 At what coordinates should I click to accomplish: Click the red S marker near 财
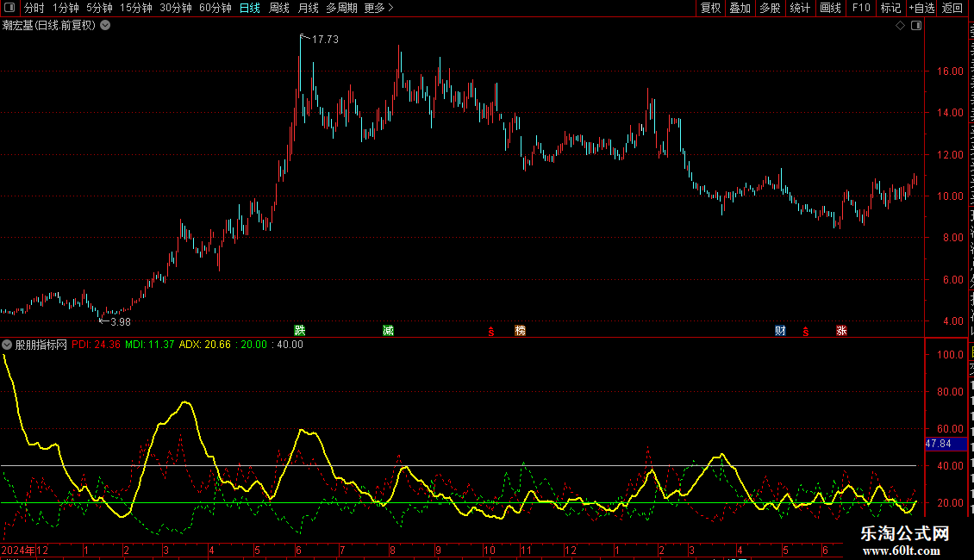[x=806, y=332]
